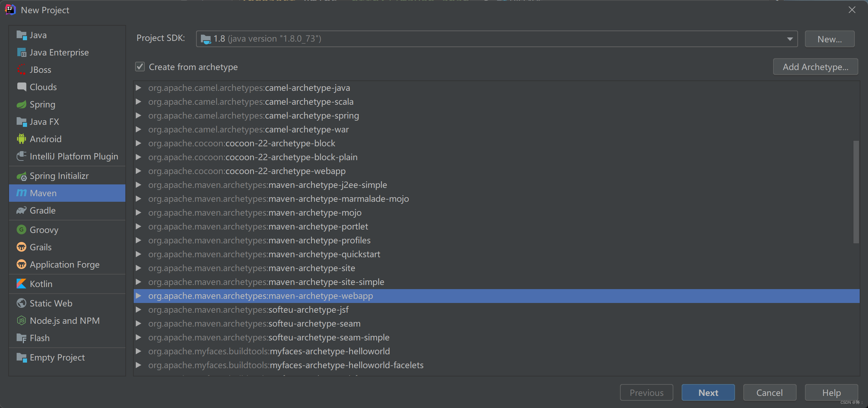Click the JBoss red dots icon
This screenshot has height=408, width=868.
21,70
